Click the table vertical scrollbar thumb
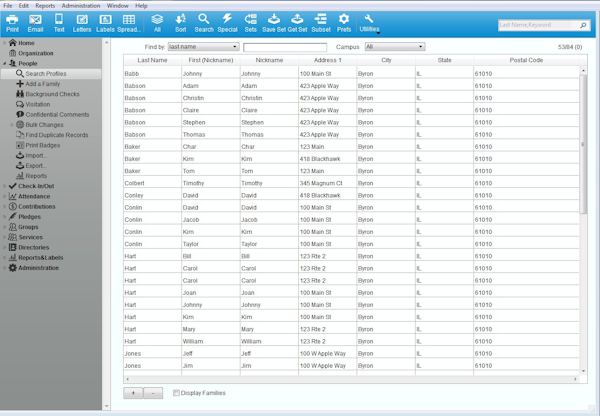Image resolution: width=600 pixels, height=416 pixels. pyautogui.click(x=583, y=144)
